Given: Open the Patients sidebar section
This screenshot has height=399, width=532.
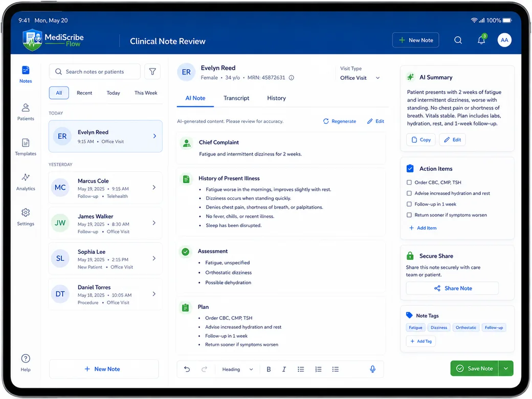Looking at the screenshot, I should pos(26,112).
